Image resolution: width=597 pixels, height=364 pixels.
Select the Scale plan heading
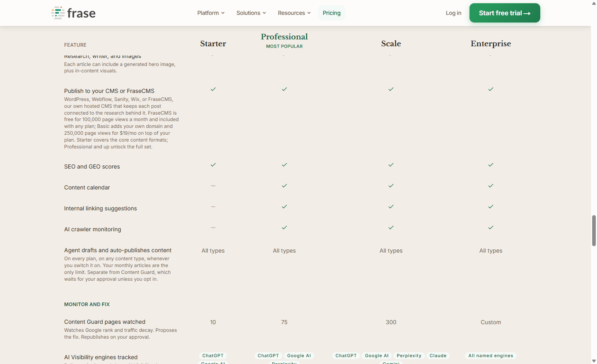coord(391,43)
